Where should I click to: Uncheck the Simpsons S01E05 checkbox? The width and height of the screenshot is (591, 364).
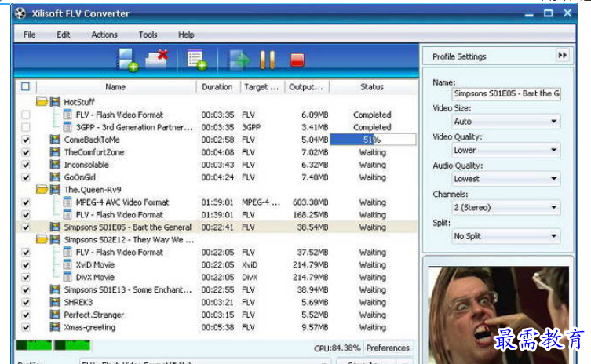(26, 227)
